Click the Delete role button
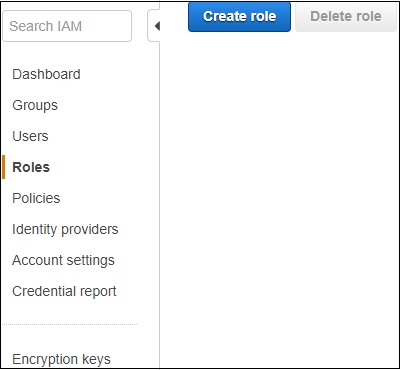Screen dimensions: 402x370 [x=346, y=16]
